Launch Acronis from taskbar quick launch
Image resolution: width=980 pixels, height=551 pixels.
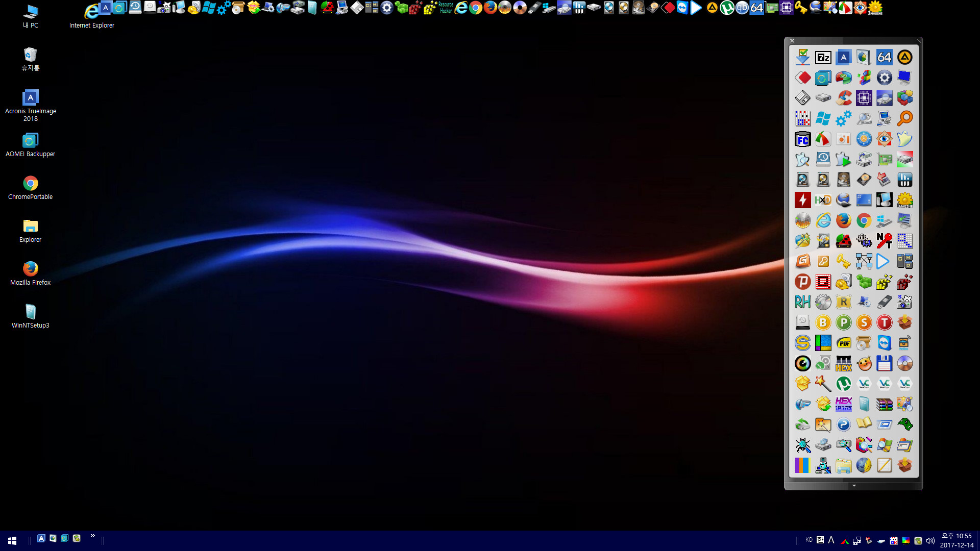[41, 538]
